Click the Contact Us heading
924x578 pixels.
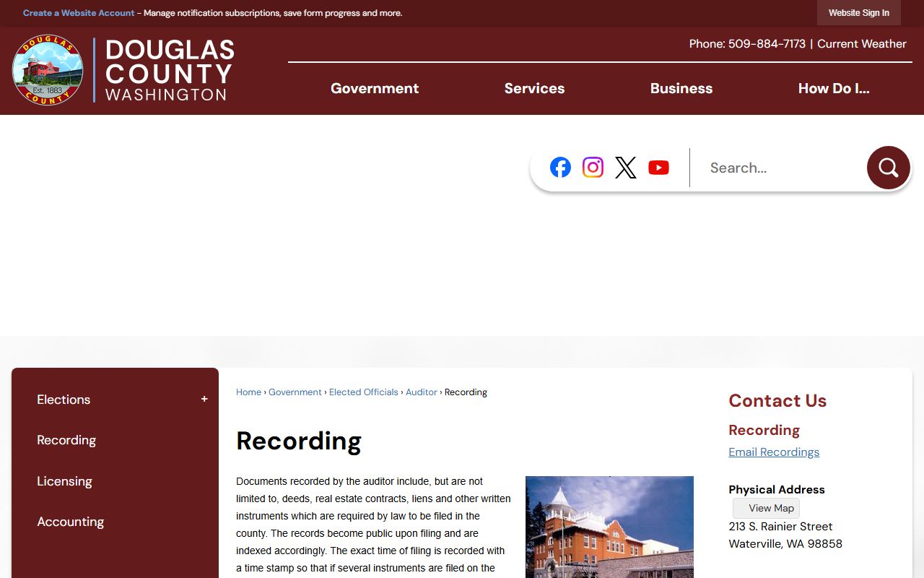[777, 401]
